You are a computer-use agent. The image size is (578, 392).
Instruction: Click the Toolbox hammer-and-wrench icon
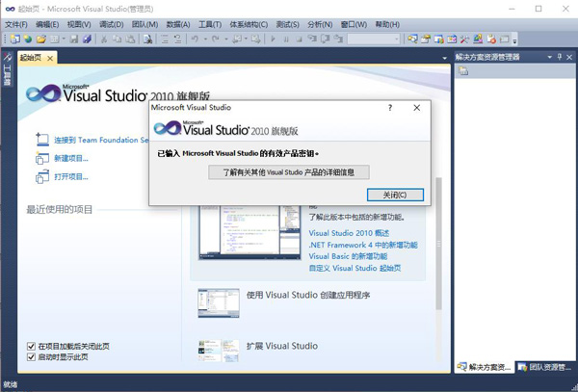point(464,39)
